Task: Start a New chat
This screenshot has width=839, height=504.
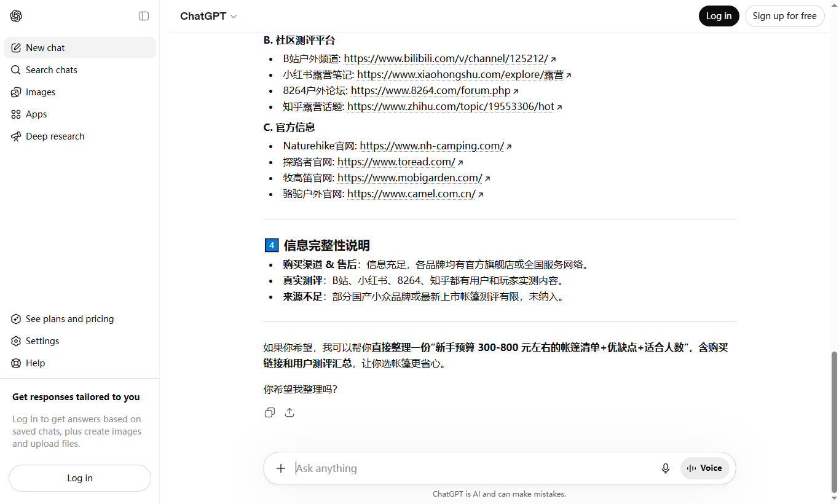Action: pos(80,48)
